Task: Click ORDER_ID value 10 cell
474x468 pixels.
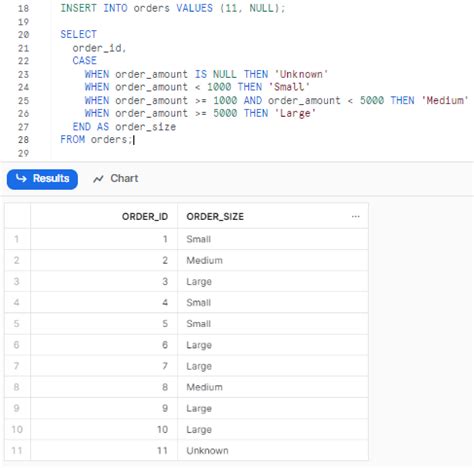Action: [x=104, y=429]
